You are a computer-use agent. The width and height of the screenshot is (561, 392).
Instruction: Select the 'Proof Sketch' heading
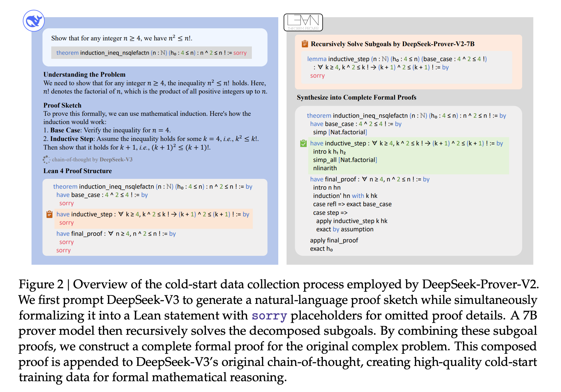pos(62,105)
